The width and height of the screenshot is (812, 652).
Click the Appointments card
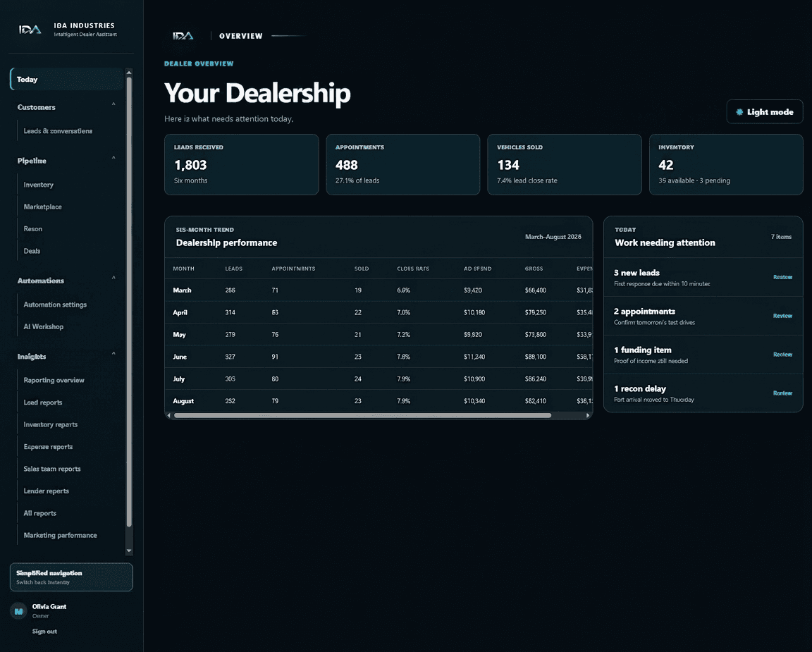(x=403, y=165)
